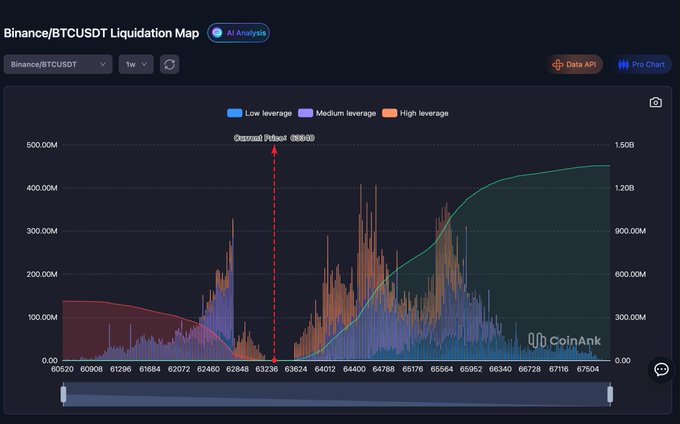Open the 1w timeframe dropdown
Screen dimensions: 680x424
click(x=136, y=64)
